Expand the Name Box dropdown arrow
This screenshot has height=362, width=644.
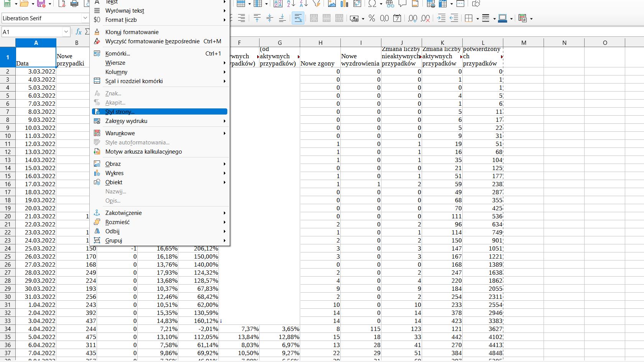pos(66,32)
